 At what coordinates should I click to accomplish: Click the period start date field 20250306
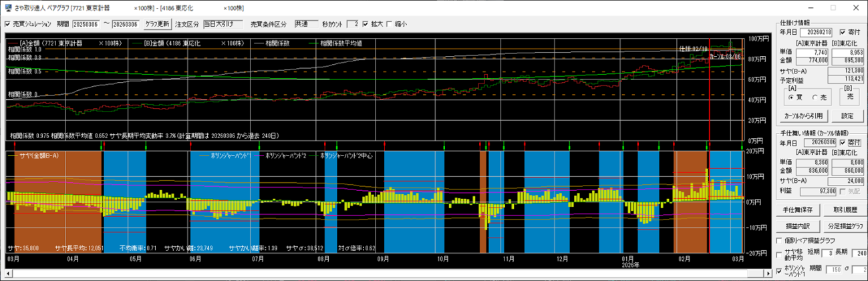88,24
